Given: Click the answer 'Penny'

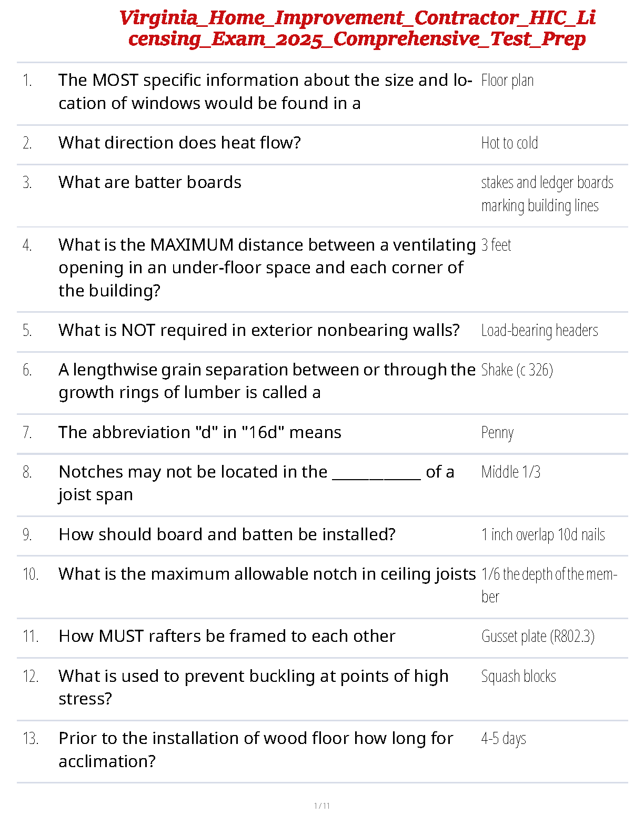Looking at the screenshot, I should point(497,433).
